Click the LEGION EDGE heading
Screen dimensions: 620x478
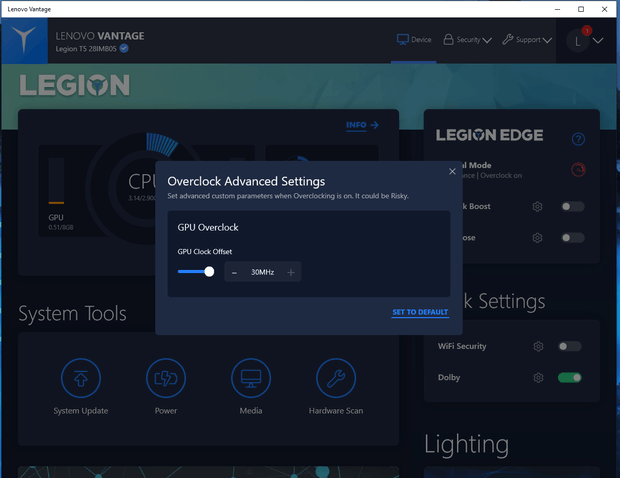(x=490, y=135)
